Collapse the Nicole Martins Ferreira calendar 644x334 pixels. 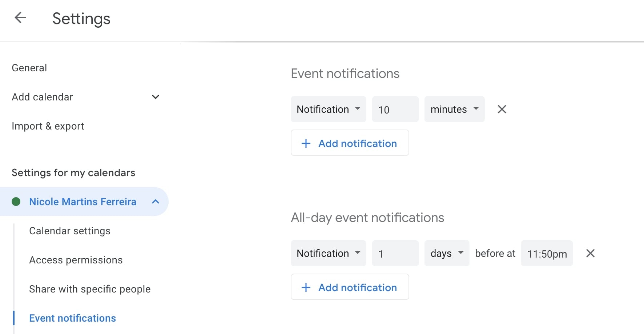155,202
